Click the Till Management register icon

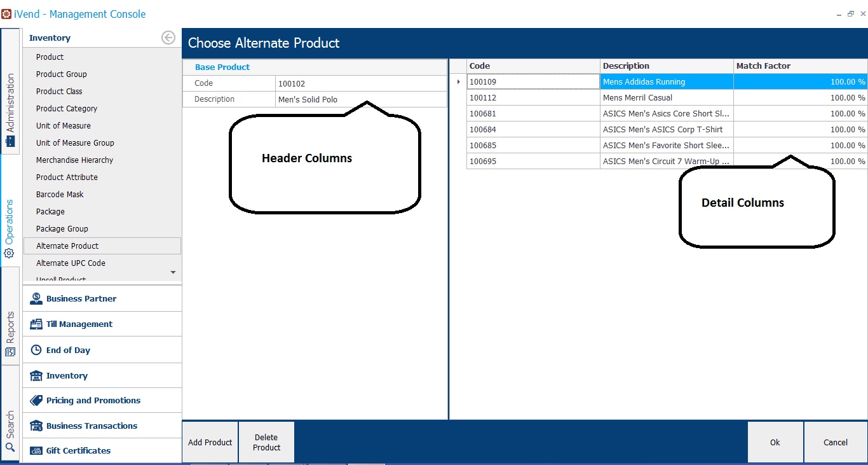click(x=36, y=324)
